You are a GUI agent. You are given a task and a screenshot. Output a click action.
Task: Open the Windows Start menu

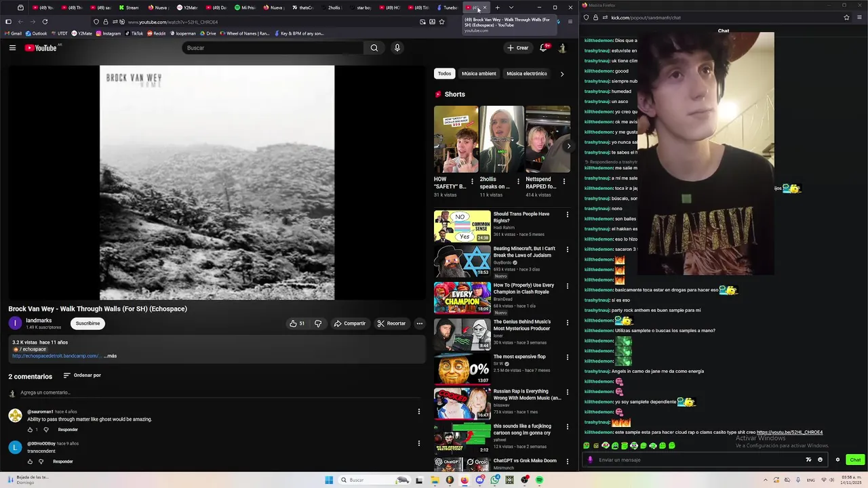[329, 480]
